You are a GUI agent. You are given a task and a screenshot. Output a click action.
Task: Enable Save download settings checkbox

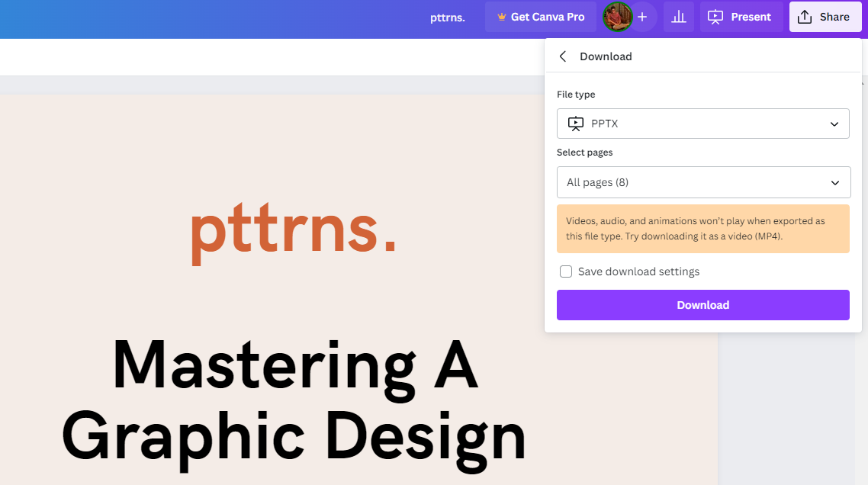[x=566, y=271]
